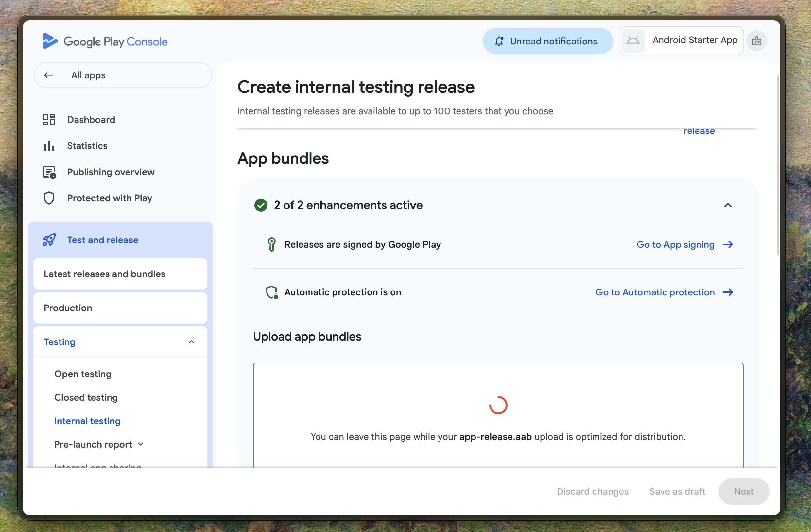This screenshot has height=532, width=811.
Task: Open Open testing track
Action: [83, 374]
